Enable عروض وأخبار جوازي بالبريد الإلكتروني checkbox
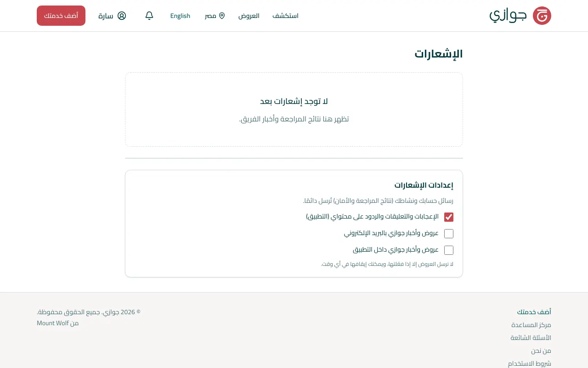Viewport: 588px width, 368px height. tap(449, 234)
